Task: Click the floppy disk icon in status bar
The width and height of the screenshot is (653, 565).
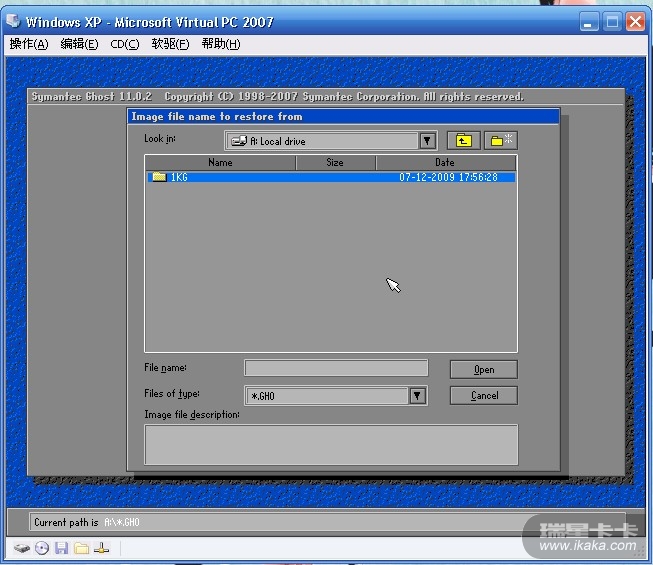Action: tap(61, 548)
